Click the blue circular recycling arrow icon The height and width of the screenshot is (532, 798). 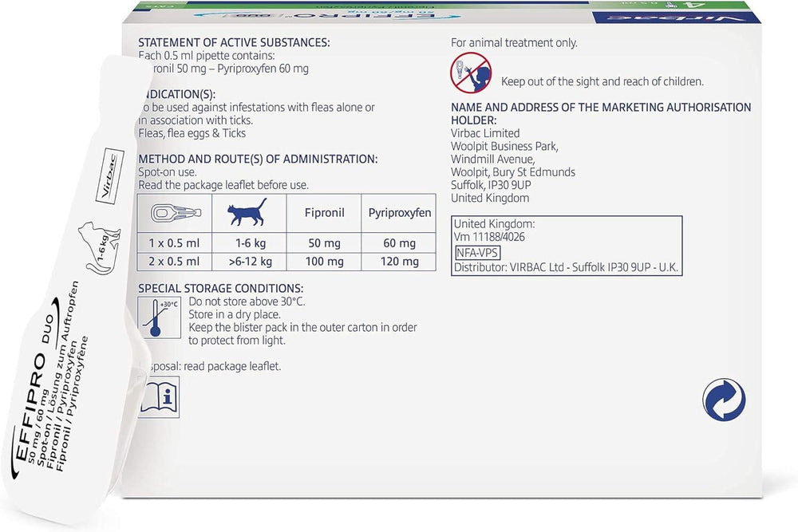723,400
